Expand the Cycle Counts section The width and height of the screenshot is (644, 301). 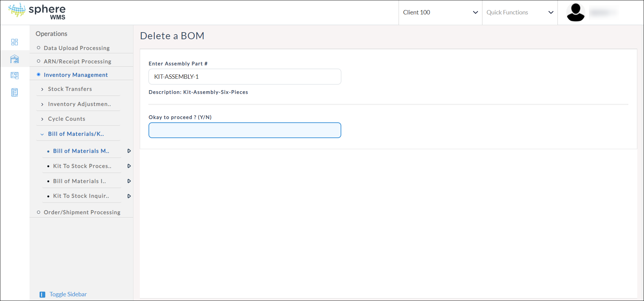pos(66,119)
